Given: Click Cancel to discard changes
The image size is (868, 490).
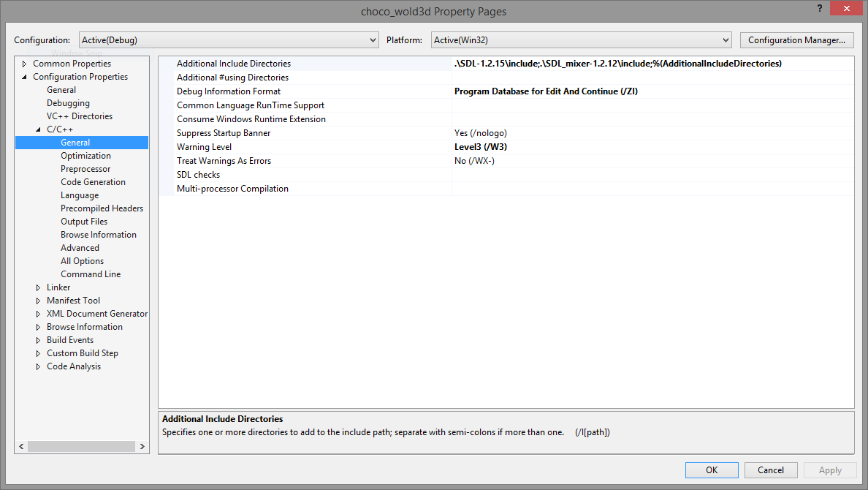Looking at the screenshot, I should tap(770, 470).
